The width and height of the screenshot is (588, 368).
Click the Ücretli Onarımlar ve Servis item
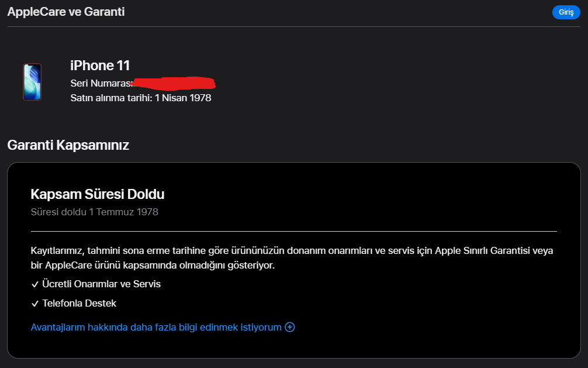pyautogui.click(x=101, y=284)
